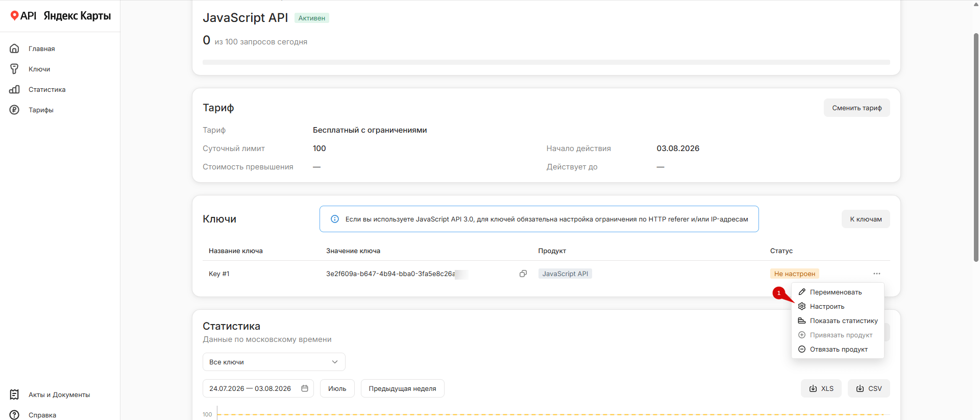Viewport: 980px width, 420px height.
Task: Click the download icon on CSV button
Action: (860, 388)
